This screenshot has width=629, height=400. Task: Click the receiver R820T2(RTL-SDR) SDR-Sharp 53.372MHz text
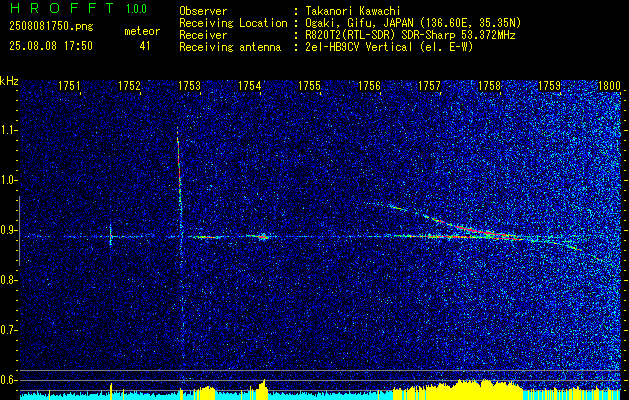click(410, 35)
